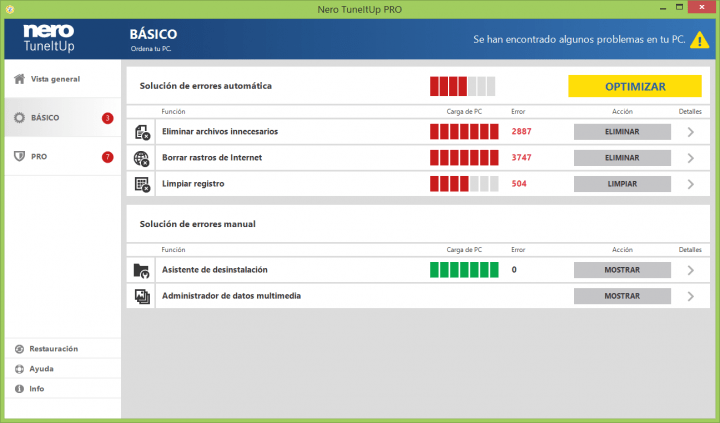
Task: Click the load bar for Borrar rastros de Internet
Action: pyautogui.click(x=464, y=158)
